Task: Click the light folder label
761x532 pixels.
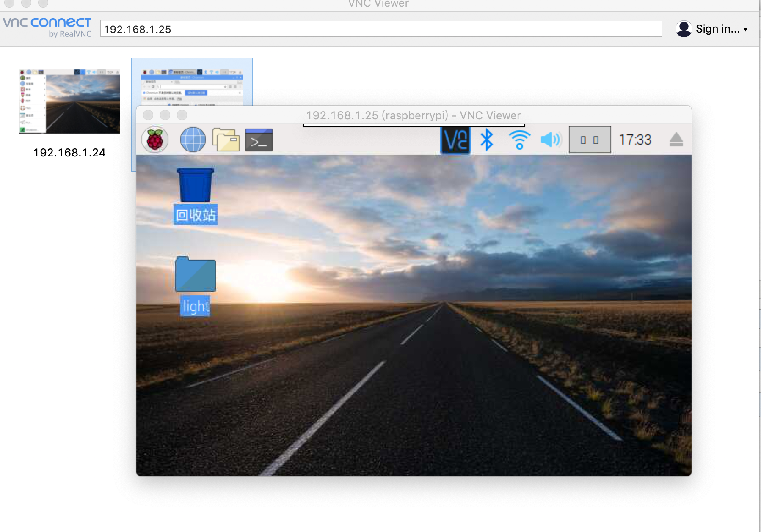Action: [196, 306]
